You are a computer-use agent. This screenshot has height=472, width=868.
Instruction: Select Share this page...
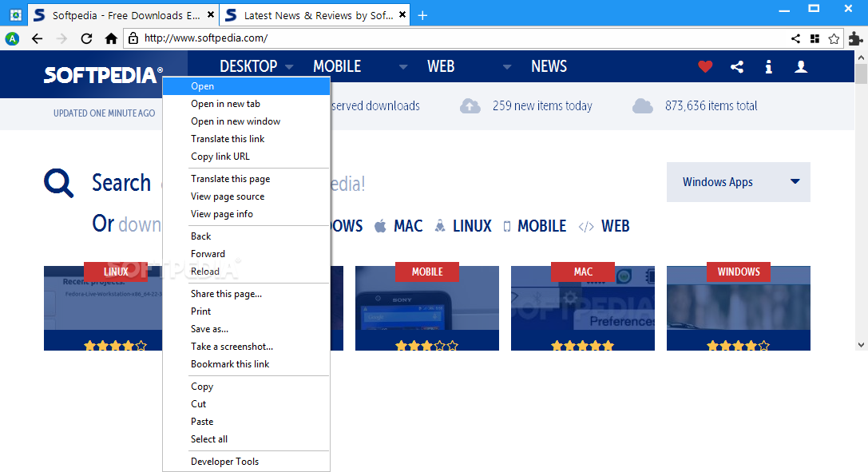point(246,294)
